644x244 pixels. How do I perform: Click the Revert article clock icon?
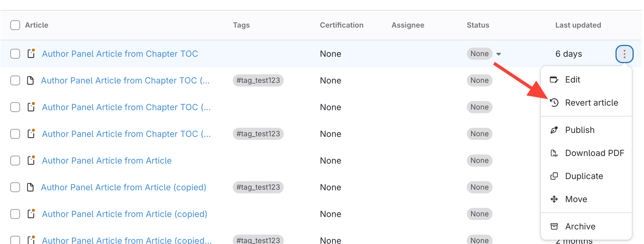554,103
